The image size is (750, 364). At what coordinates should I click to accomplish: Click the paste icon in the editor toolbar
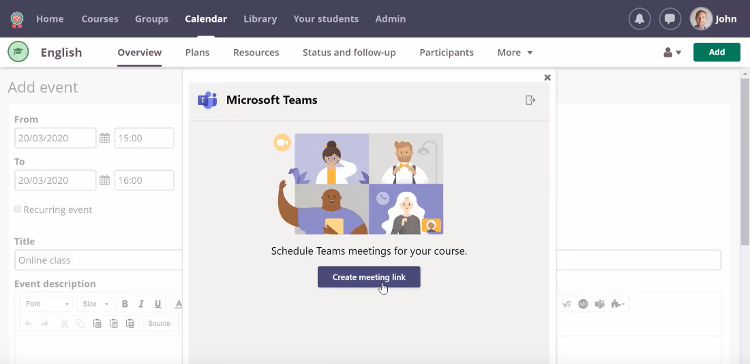[x=97, y=324]
